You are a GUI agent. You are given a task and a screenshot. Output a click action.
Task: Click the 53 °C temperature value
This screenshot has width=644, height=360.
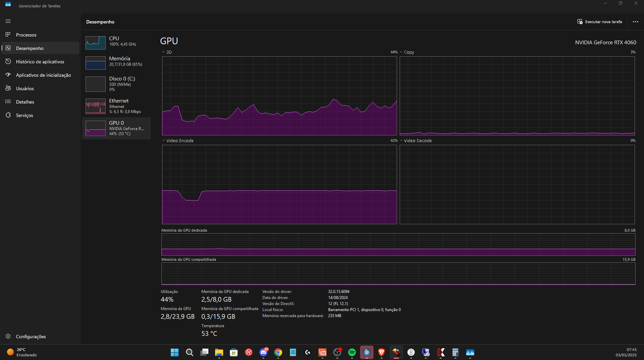point(209,334)
